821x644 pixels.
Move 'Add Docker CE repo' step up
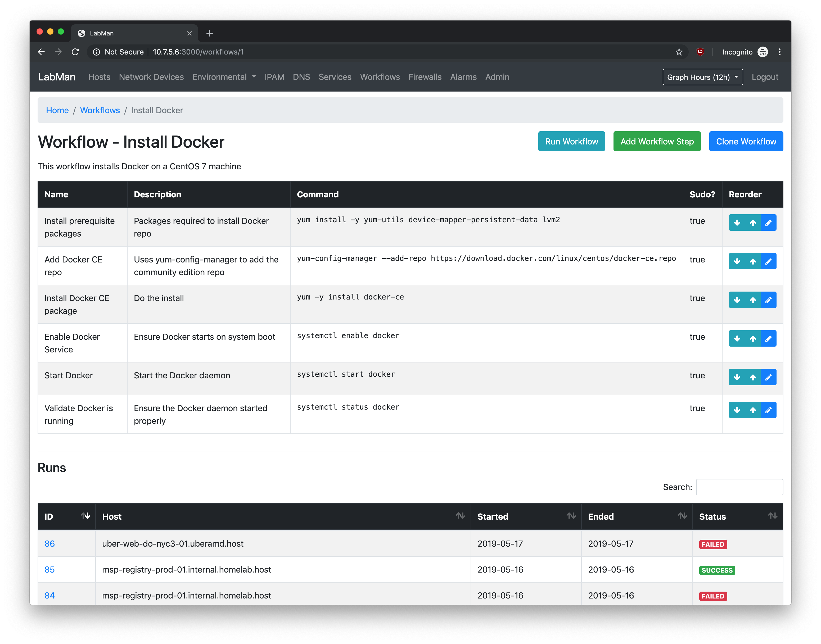pyautogui.click(x=752, y=261)
